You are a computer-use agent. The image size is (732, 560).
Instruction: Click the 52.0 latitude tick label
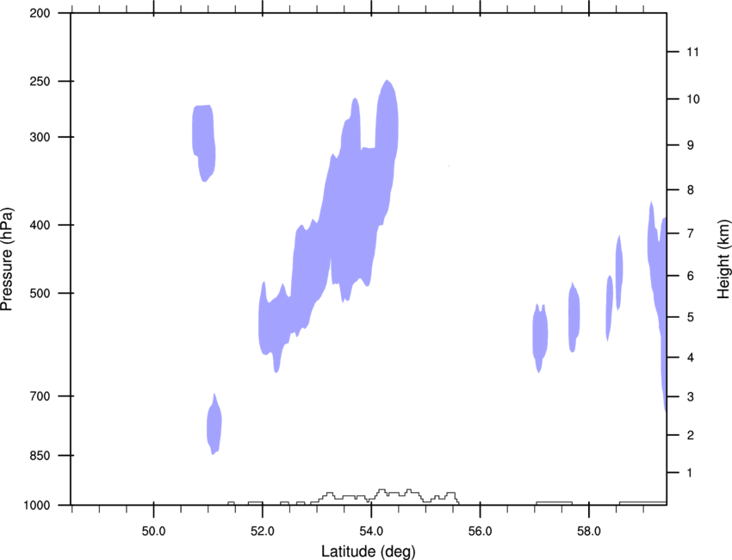coord(263,532)
